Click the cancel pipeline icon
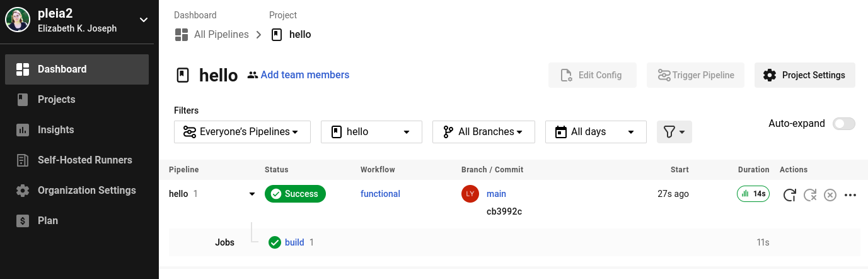The width and height of the screenshot is (868, 279). (830, 195)
